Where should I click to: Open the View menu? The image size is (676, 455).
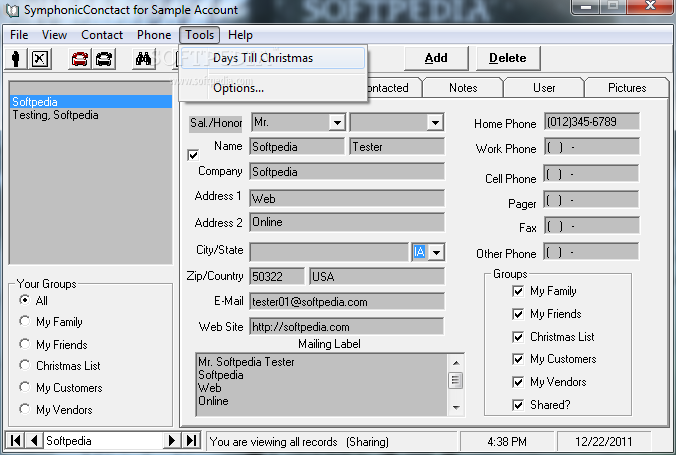point(54,35)
